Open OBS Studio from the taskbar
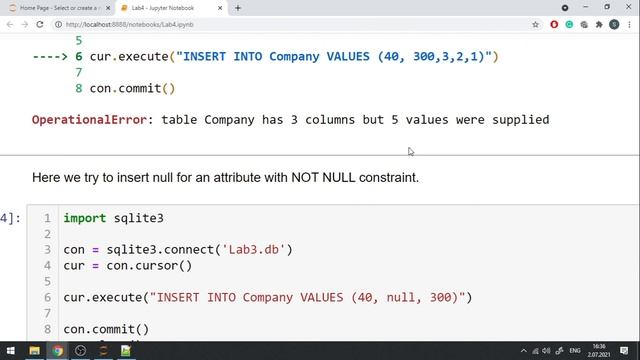The height and width of the screenshot is (360, 640). pos(80,351)
